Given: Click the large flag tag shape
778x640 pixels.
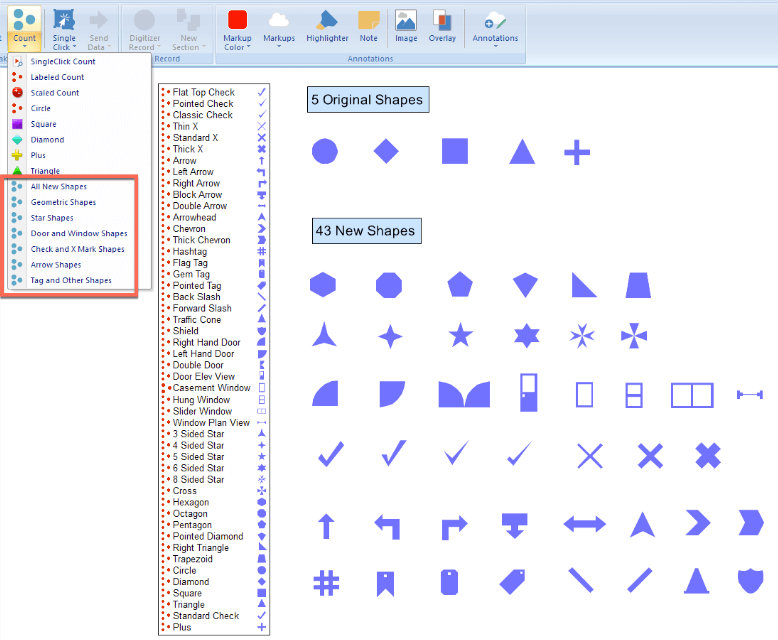Looking at the screenshot, I should pyautogui.click(x=385, y=584).
